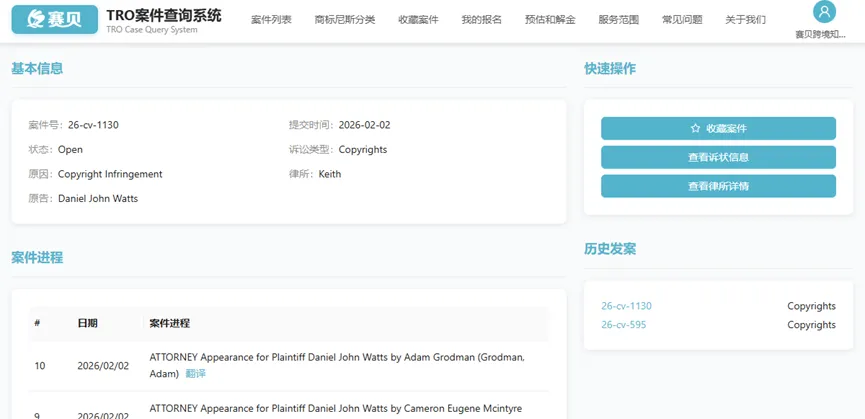Click 案件进程 table column header
Screen dimensions: 865x419
pos(169,323)
